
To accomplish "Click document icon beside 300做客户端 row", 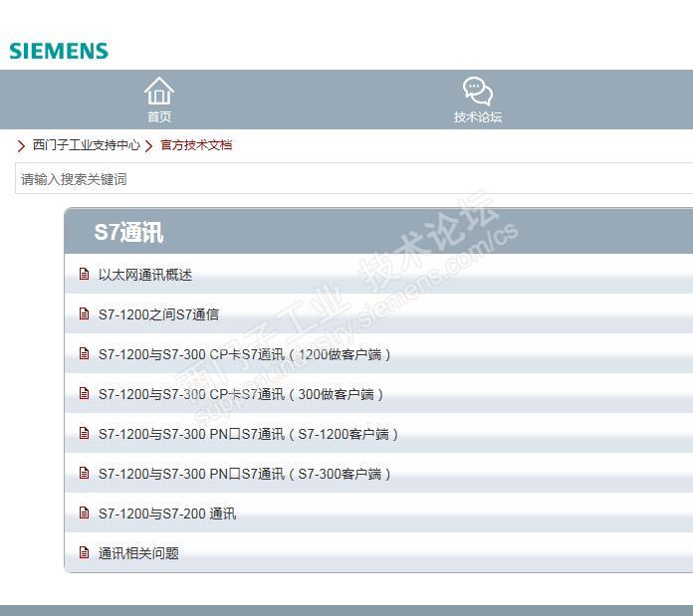I will [84, 393].
